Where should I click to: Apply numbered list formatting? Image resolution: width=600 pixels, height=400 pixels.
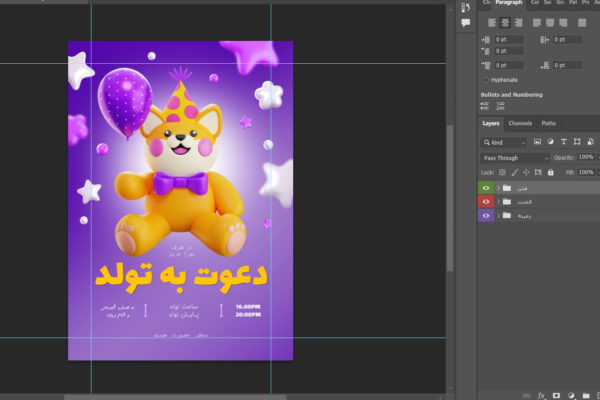(x=501, y=106)
